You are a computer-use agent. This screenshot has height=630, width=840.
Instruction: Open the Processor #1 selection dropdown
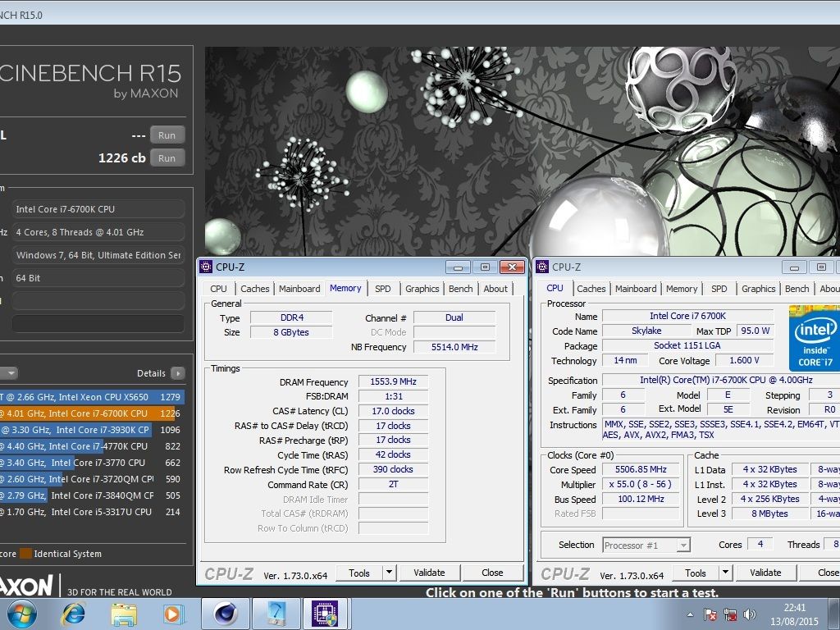[646, 545]
